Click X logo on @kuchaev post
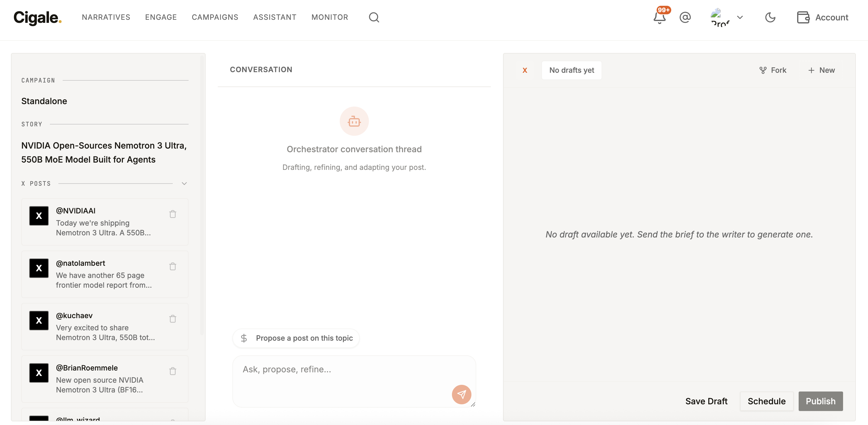This screenshot has width=868, height=425. [x=39, y=321]
